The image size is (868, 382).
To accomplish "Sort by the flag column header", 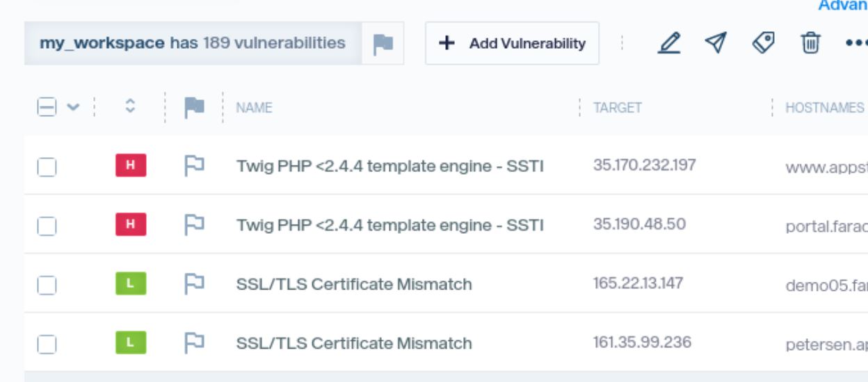I will tap(194, 108).
